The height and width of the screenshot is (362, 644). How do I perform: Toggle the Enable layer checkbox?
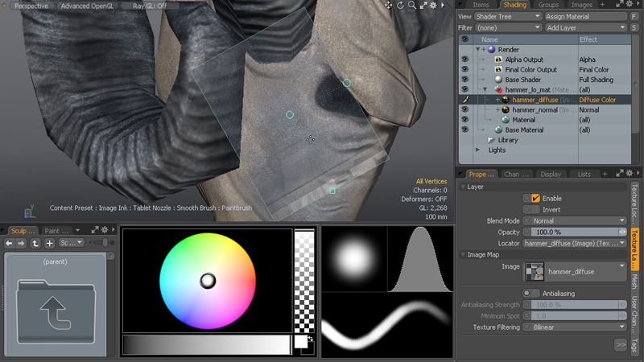pyautogui.click(x=535, y=198)
